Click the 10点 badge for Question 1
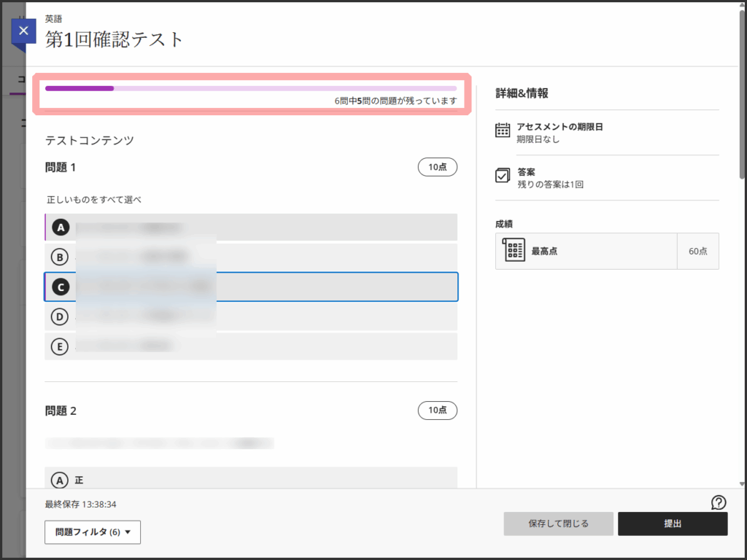The width and height of the screenshot is (747, 560). (437, 167)
